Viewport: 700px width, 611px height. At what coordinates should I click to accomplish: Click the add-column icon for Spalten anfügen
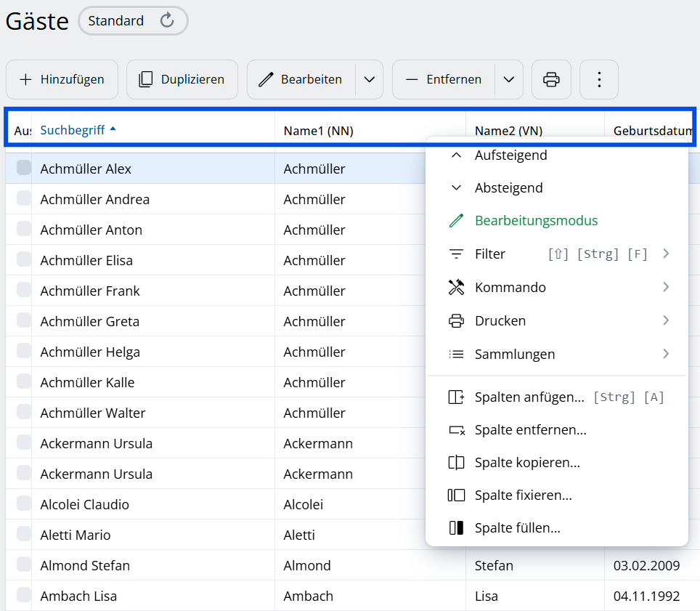tap(456, 397)
